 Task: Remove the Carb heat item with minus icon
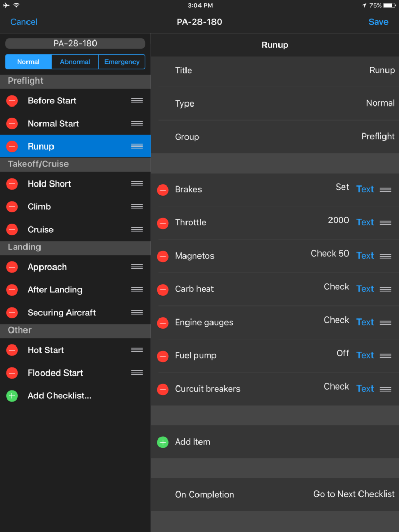tap(163, 290)
